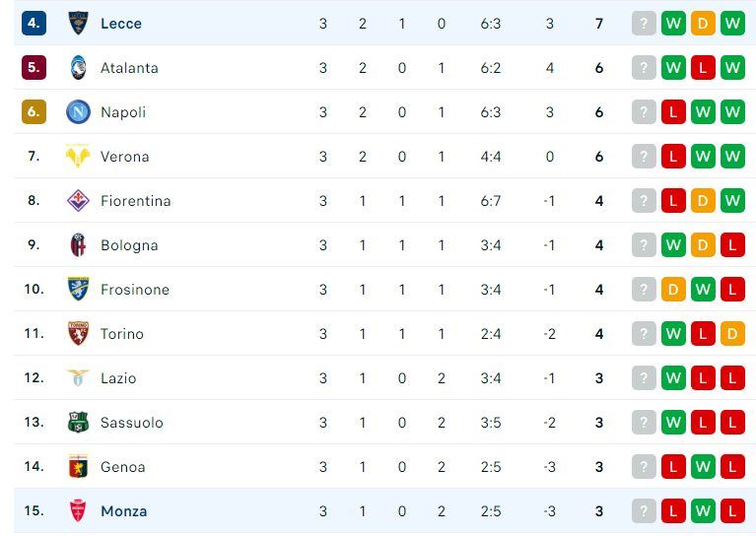Click Frosinone's orange D draw badge

pyautogui.click(x=673, y=290)
